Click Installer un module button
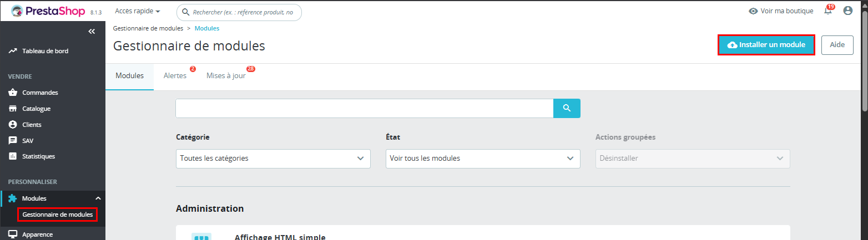The image size is (868, 240). point(766,45)
